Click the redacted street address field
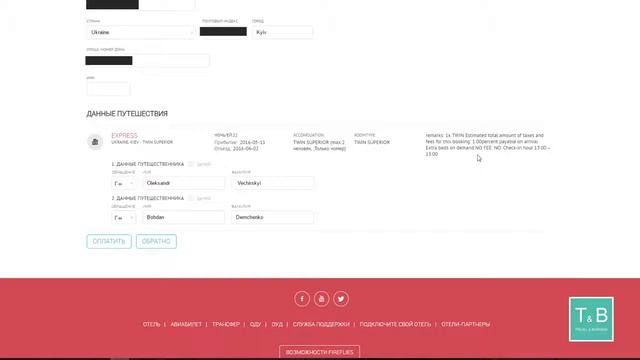The image size is (640, 360). [148, 61]
